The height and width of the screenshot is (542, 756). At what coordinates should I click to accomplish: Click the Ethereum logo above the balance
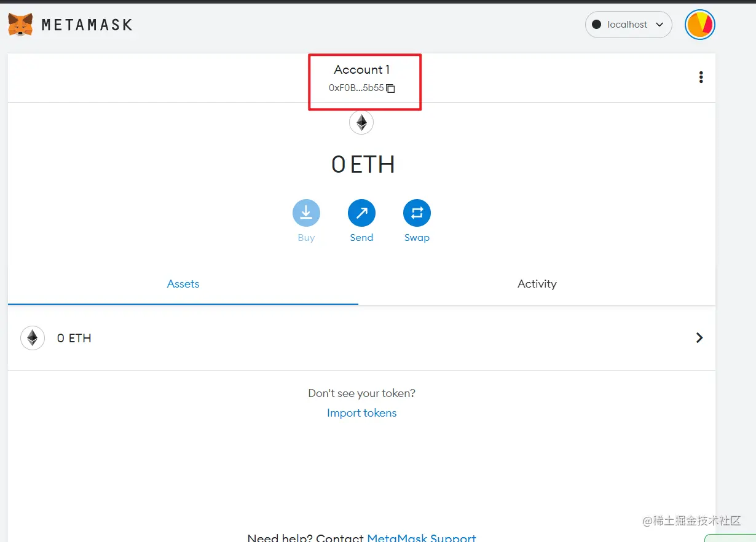coord(361,123)
